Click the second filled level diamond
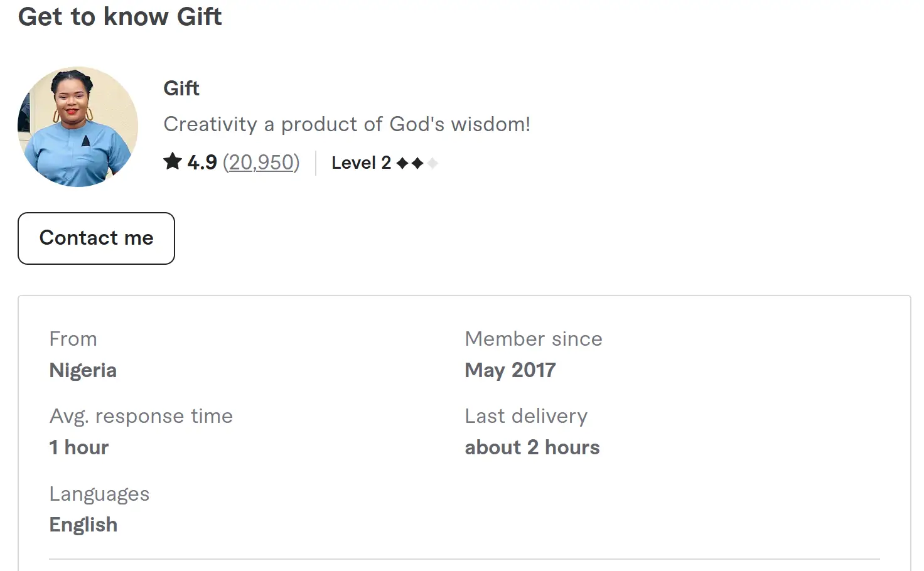Viewport: 924px width, 571px height. [x=417, y=163]
